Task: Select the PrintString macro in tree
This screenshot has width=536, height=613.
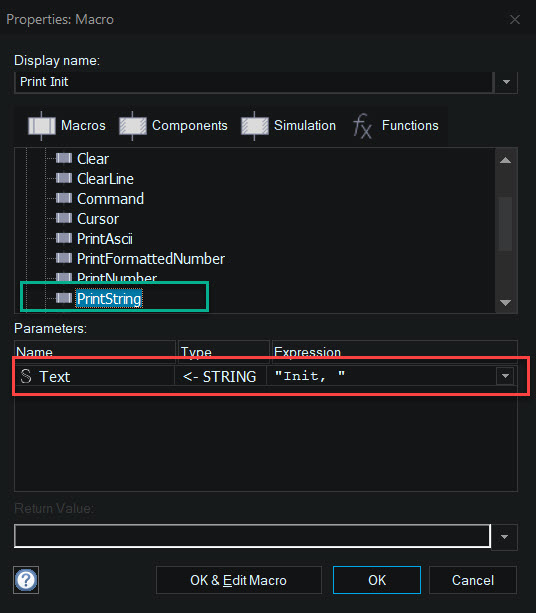Action: 109,299
